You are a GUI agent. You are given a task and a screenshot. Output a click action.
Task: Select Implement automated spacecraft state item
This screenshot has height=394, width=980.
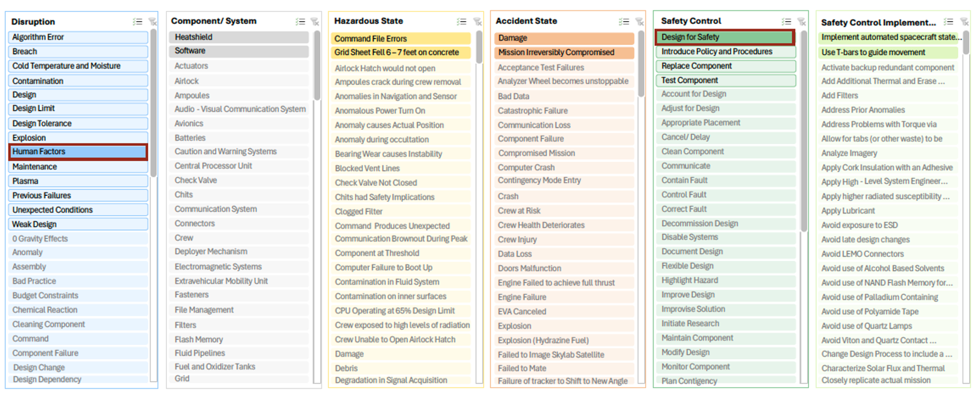click(890, 37)
